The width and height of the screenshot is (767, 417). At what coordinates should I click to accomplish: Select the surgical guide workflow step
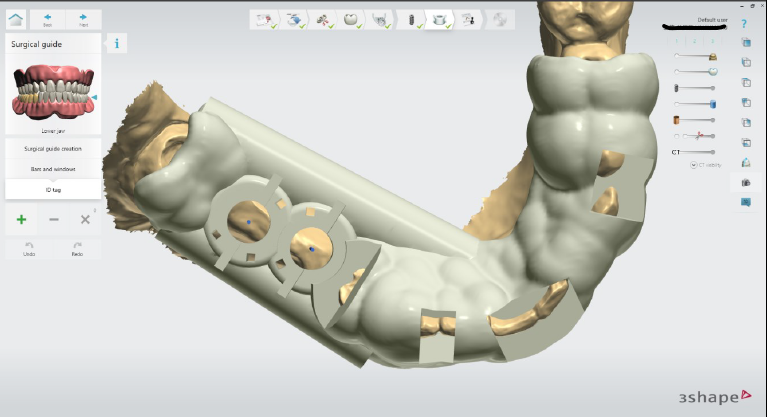438,19
